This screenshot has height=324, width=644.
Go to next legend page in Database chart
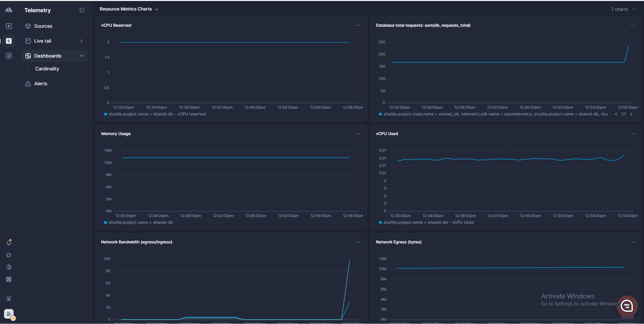tap(631, 114)
